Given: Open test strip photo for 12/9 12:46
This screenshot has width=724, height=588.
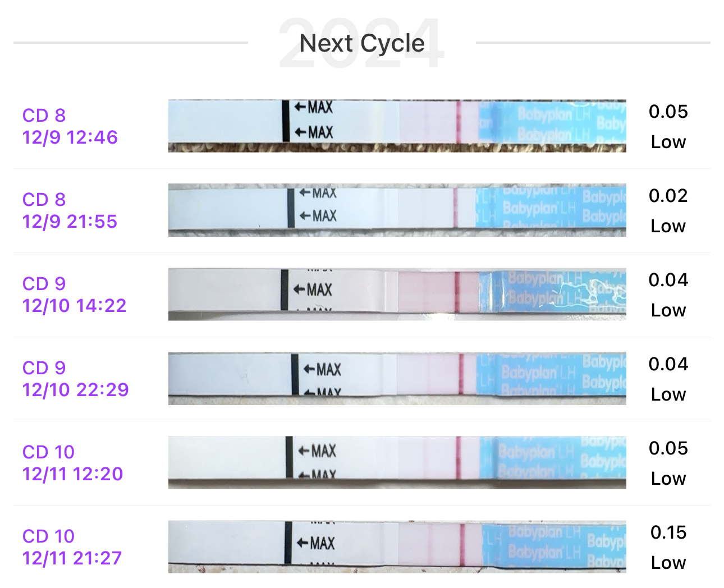Looking at the screenshot, I should pyautogui.click(x=397, y=126).
